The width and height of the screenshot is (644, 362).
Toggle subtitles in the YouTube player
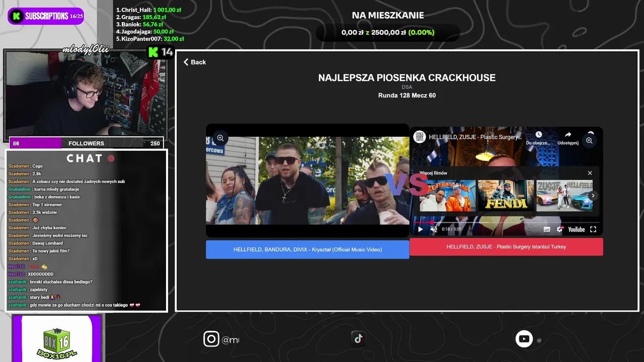click(547, 229)
